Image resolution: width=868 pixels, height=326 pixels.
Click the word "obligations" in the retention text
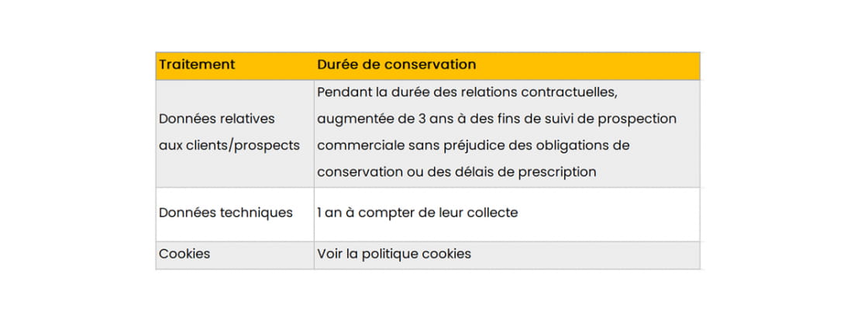tap(570, 145)
